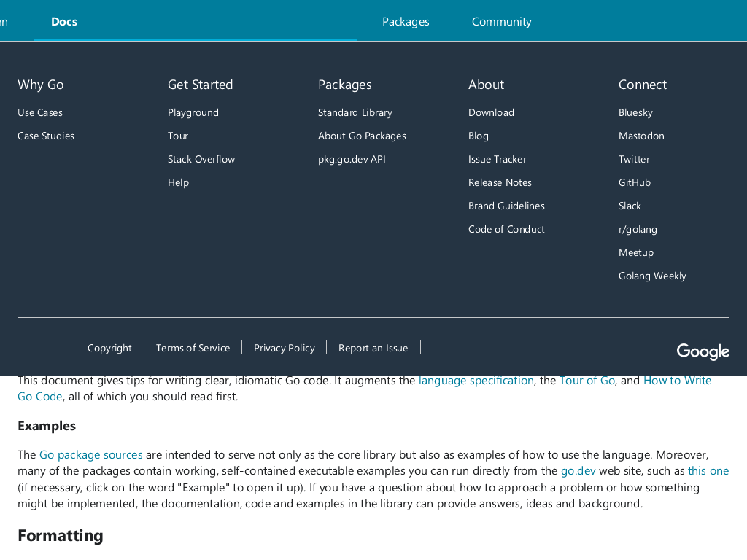Click Report an Issue footer link
Screen dimensions: 747x560
(373, 348)
